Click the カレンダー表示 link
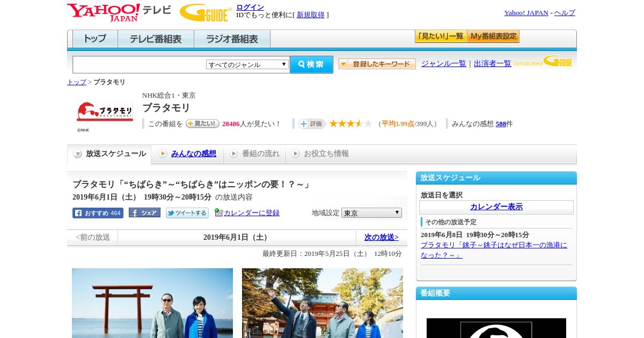 (x=496, y=207)
